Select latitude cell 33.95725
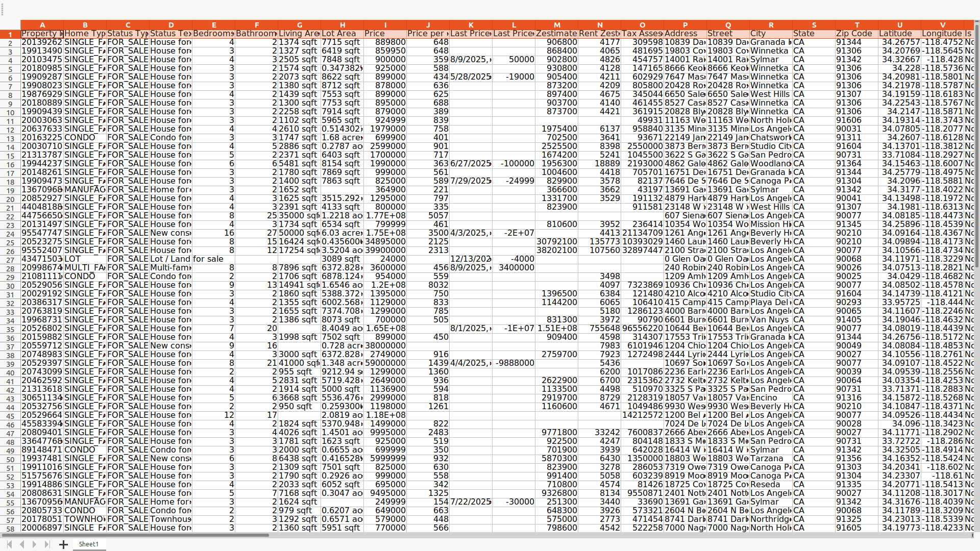This screenshot has width=980, height=551. click(900, 303)
